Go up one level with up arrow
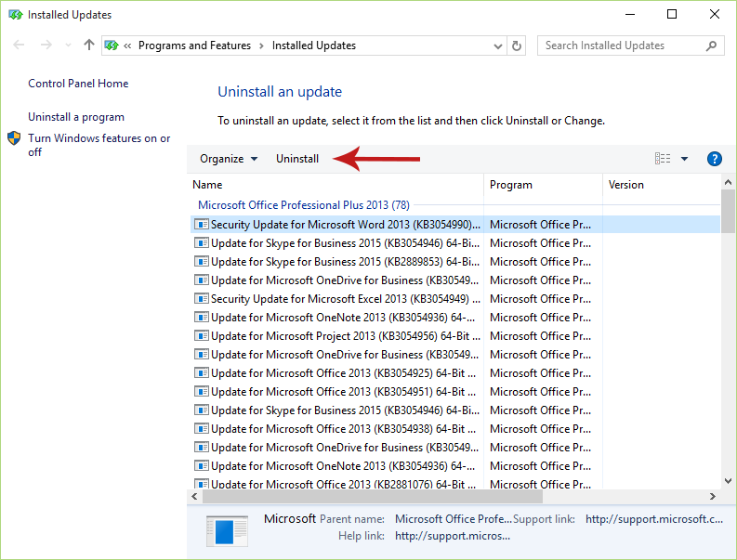This screenshot has height=560, width=737. pos(89,46)
